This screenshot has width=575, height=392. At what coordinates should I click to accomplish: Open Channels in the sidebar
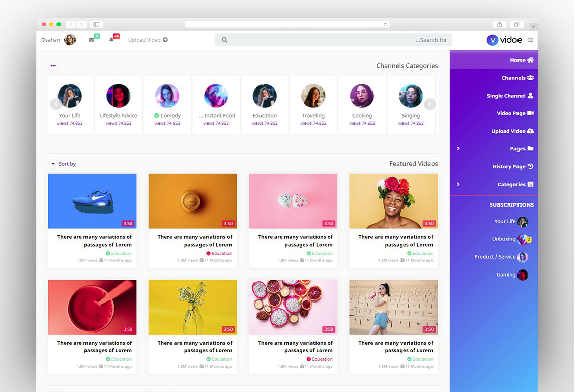click(494, 78)
